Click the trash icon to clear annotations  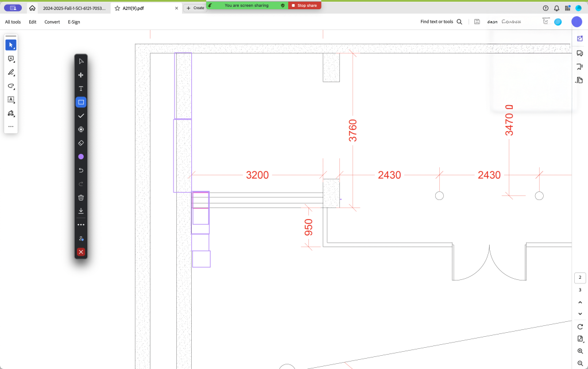click(x=81, y=198)
